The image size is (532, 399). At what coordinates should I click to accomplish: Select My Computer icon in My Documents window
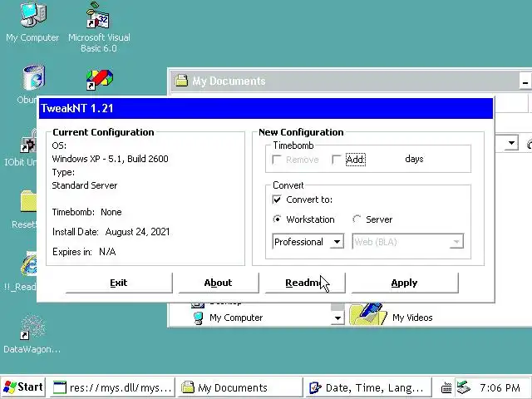(198, 318)
